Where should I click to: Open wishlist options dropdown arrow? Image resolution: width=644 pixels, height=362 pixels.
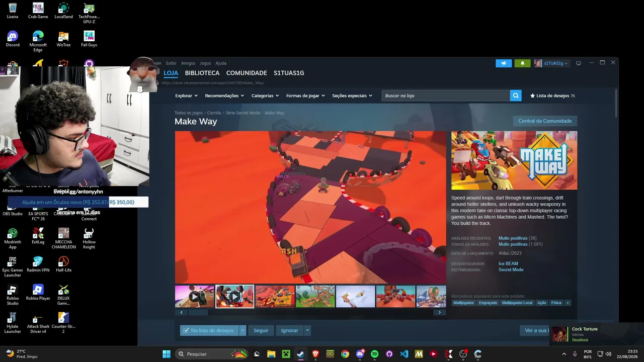(243, 330)
